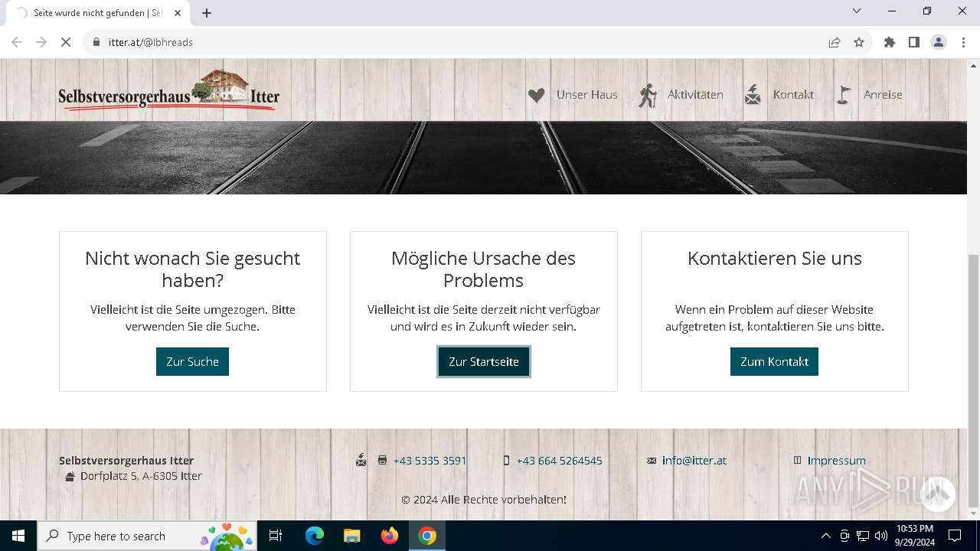Stop loading the page
The width and height of the screenshot is (980, 551).
66,42
